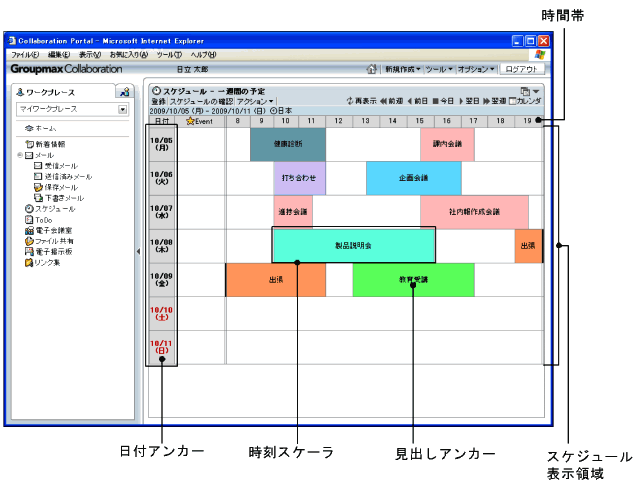Open the ヘルプ(H) menu
This screenshot has width=637, height=486.
click(x=203, y=54)
